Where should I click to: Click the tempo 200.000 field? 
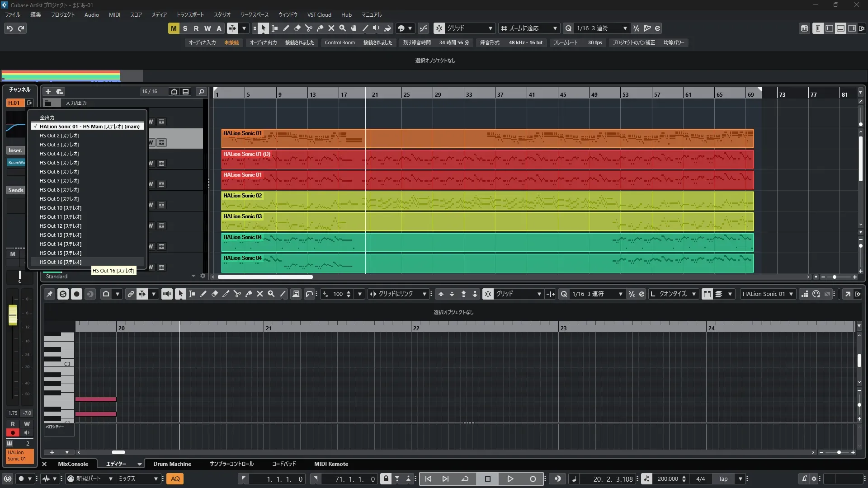(668, 479)
